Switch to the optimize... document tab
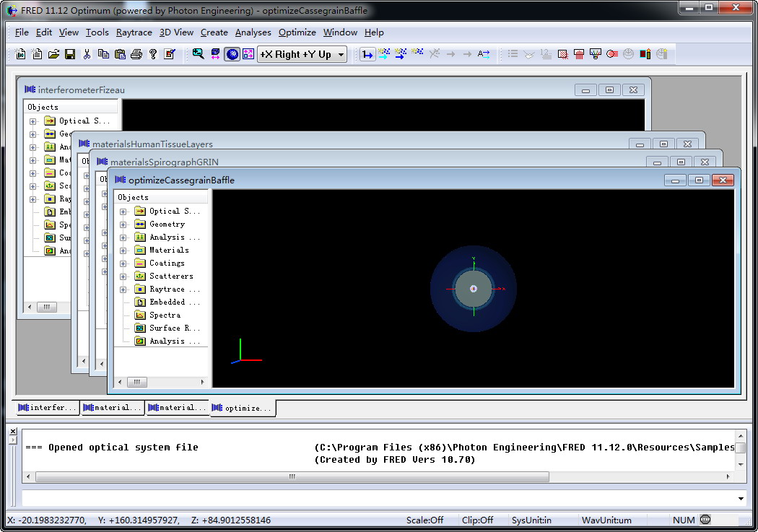758x532 pixels. click(242, 409)
